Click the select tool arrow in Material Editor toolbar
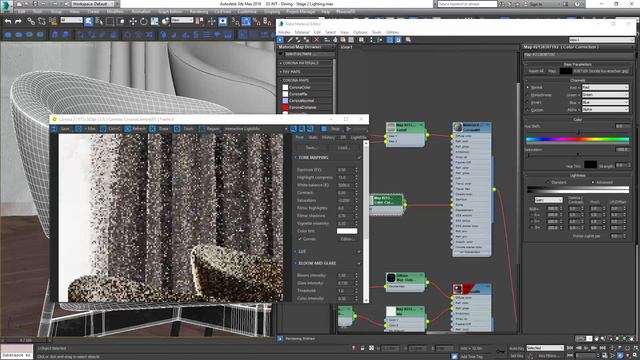 pos(280,40)
